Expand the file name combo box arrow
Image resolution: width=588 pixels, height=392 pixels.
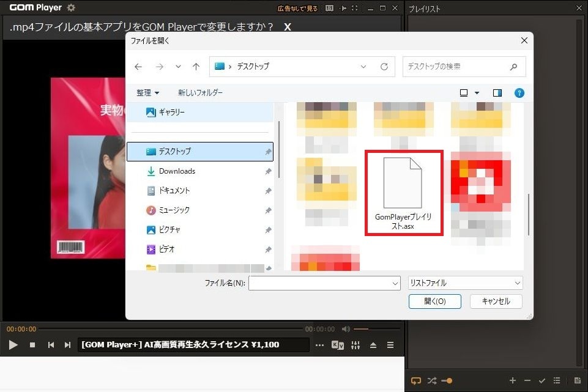pos(395,283)
